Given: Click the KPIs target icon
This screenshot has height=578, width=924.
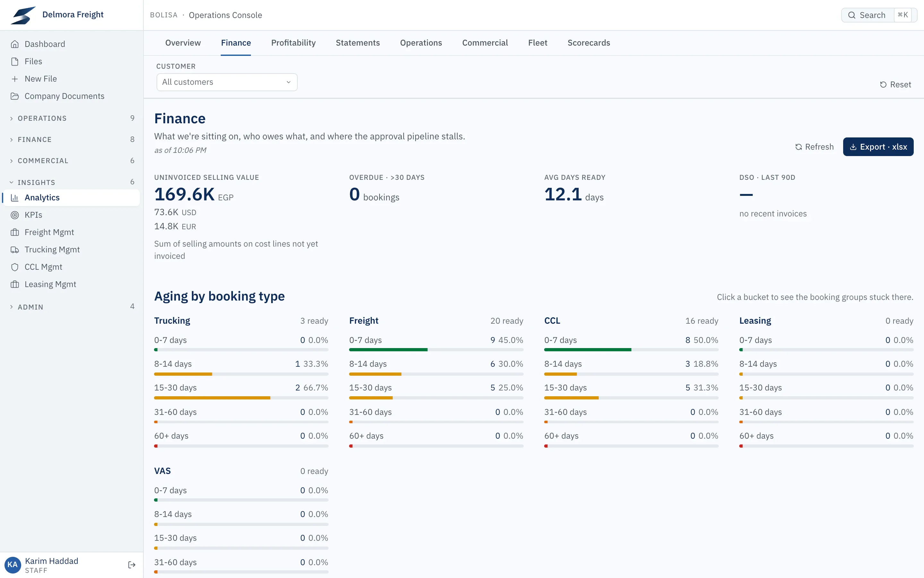Looking at the screenshot, I should click(15, 215).
